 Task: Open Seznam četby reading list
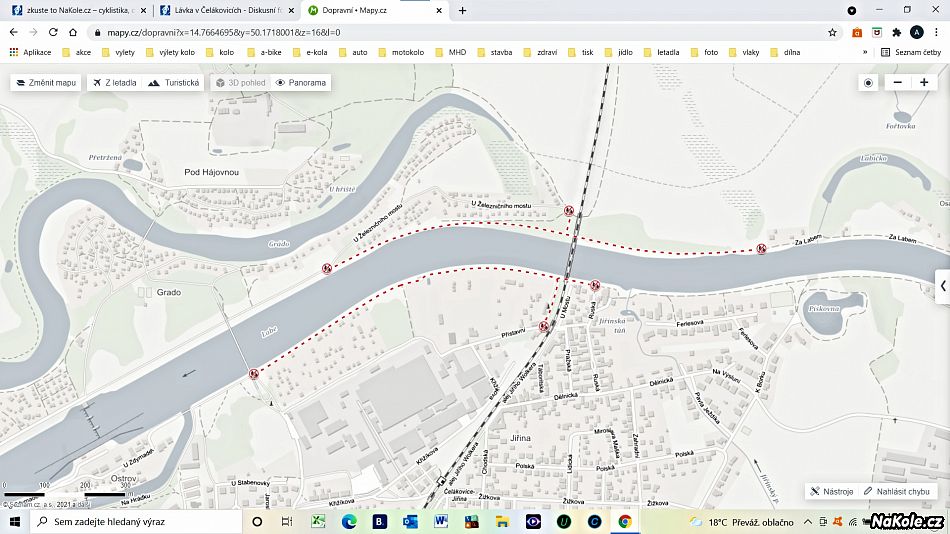click(910, 52)
